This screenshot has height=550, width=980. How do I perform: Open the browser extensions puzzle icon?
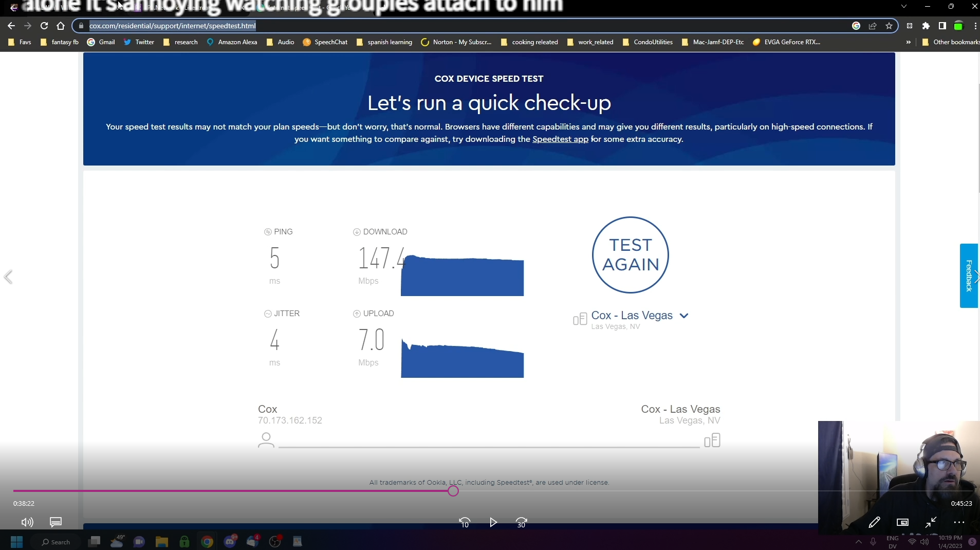pos(926,26)
